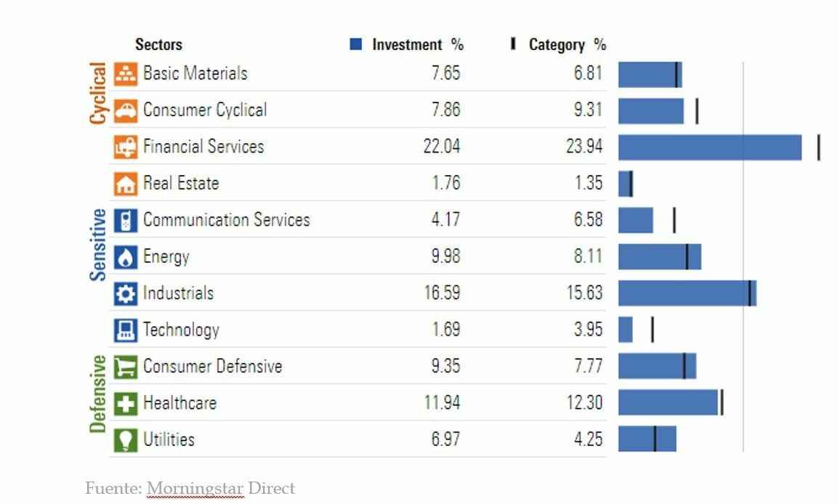Select the Cyclical group label
This screenshot has height=504, width=838.
97,93
